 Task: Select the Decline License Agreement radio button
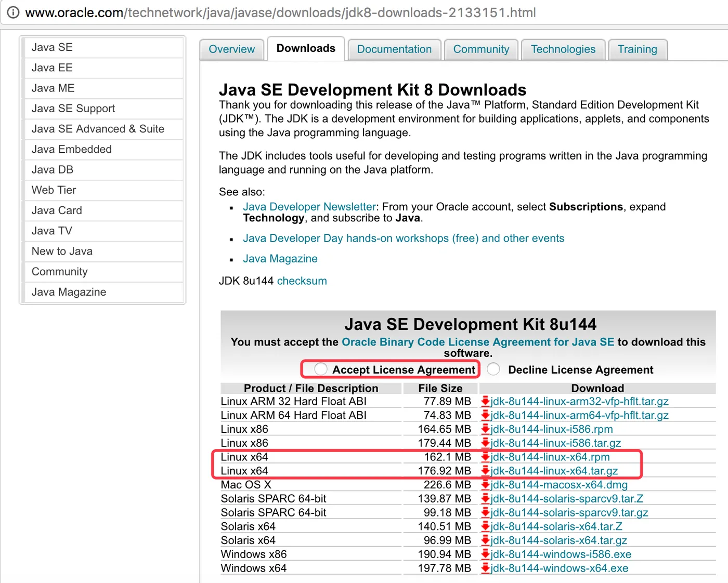[493, 369]
